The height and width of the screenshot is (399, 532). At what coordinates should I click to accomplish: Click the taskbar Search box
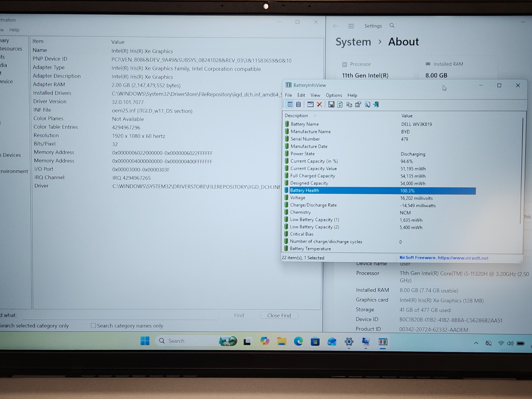pyautogui.click(x=196, y=341)
